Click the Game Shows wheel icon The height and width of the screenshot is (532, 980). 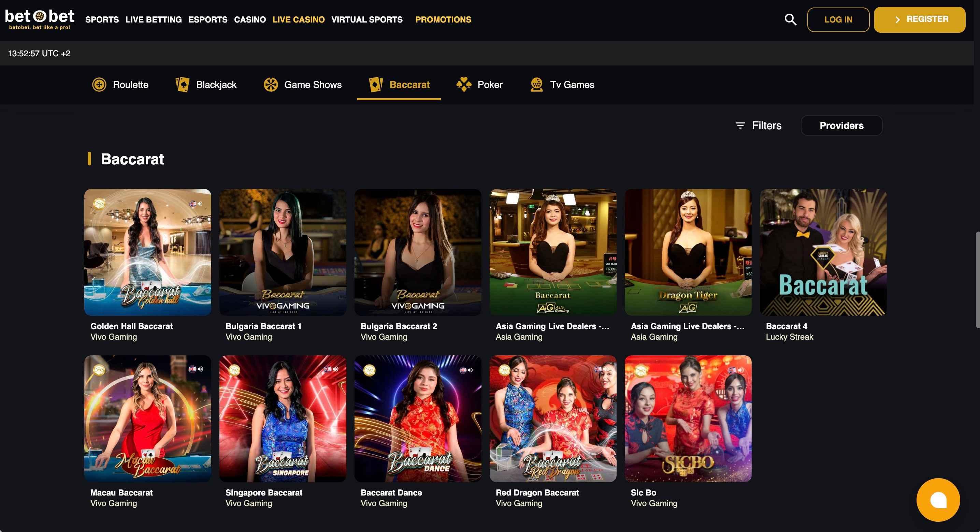(x=271, y=85)
